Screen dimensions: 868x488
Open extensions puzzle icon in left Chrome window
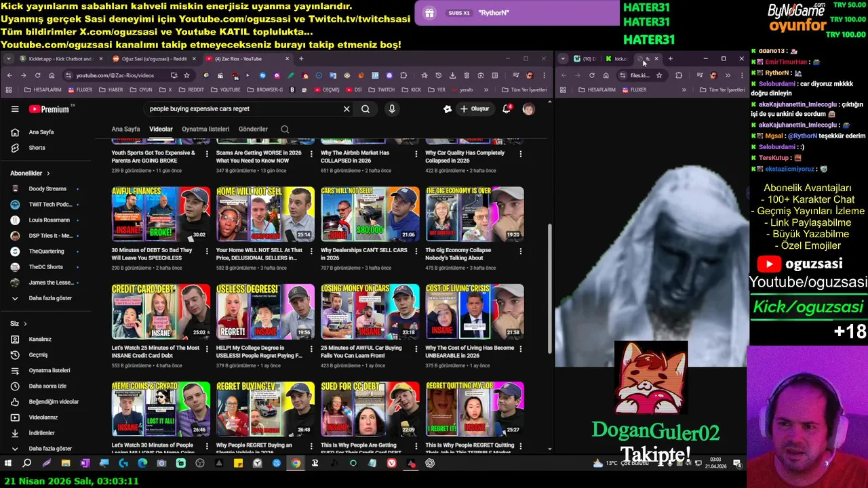pos(403,75)
